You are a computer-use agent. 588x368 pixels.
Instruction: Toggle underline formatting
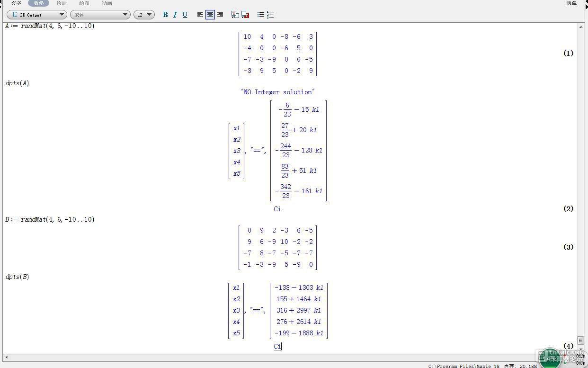tap(185, 15)
